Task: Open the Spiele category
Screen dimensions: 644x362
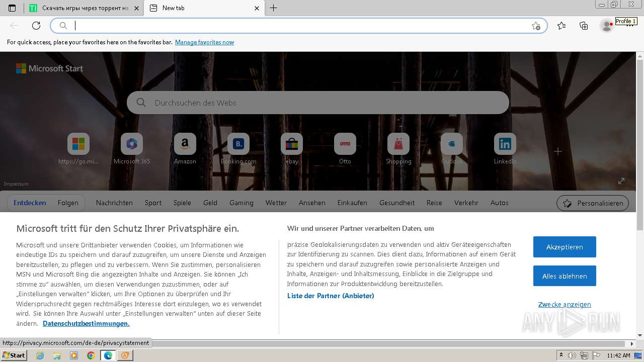Action: pos(182,203)
